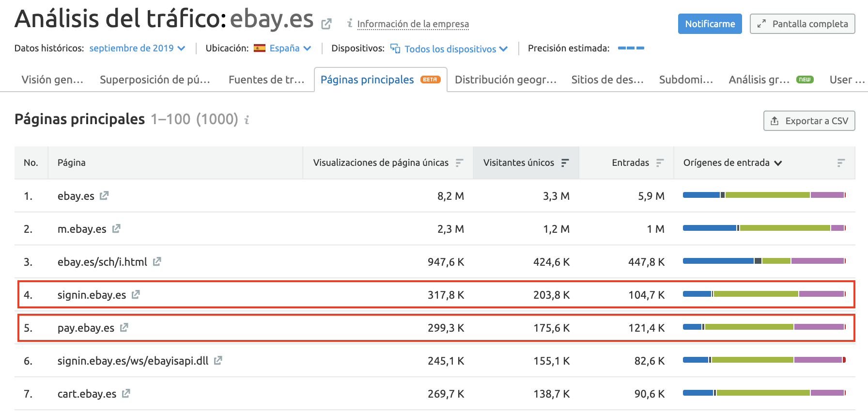Viewport: 868px width, 417px height.
Task: Click traffic sources bar for m.ebay.es row
Action: point(764,228)
